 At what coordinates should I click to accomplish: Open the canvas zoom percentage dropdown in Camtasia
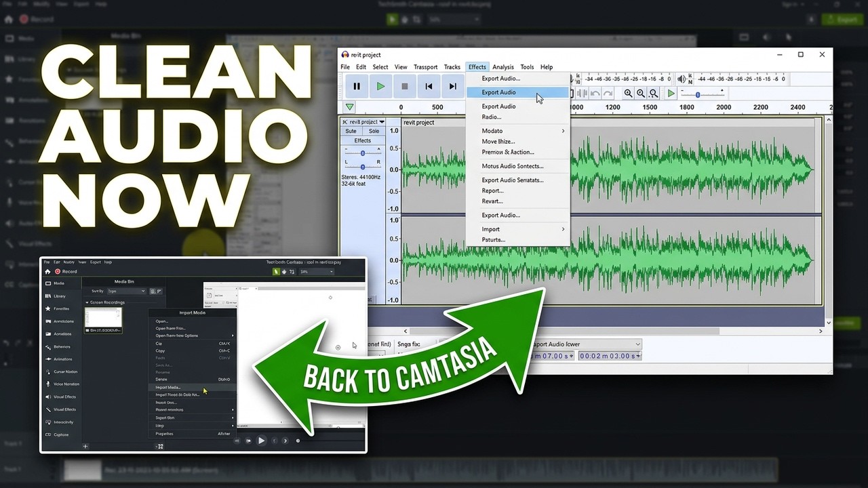(317, 272)
